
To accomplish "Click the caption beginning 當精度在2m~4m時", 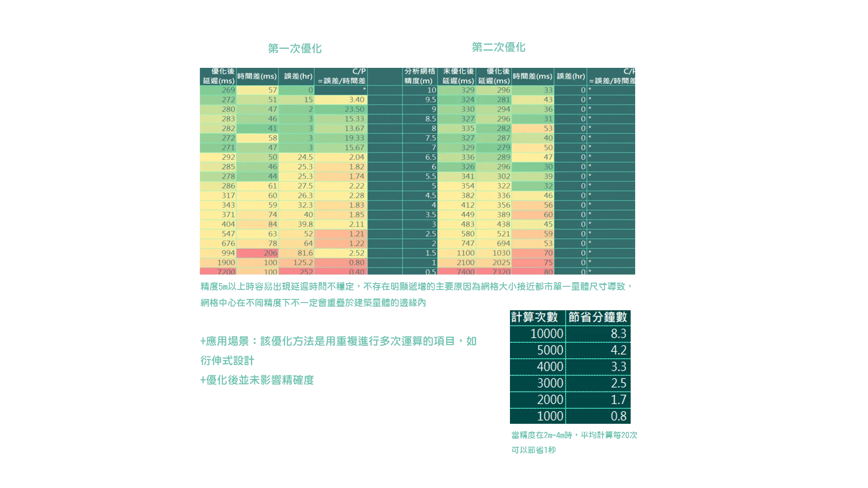I will tap(574, 436).
